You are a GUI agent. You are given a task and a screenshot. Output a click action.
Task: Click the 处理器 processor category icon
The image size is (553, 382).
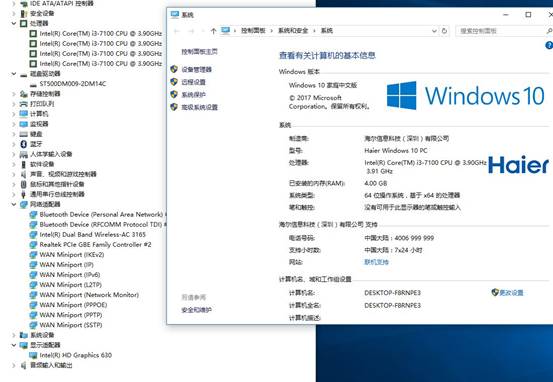click(x=24, y=23)
